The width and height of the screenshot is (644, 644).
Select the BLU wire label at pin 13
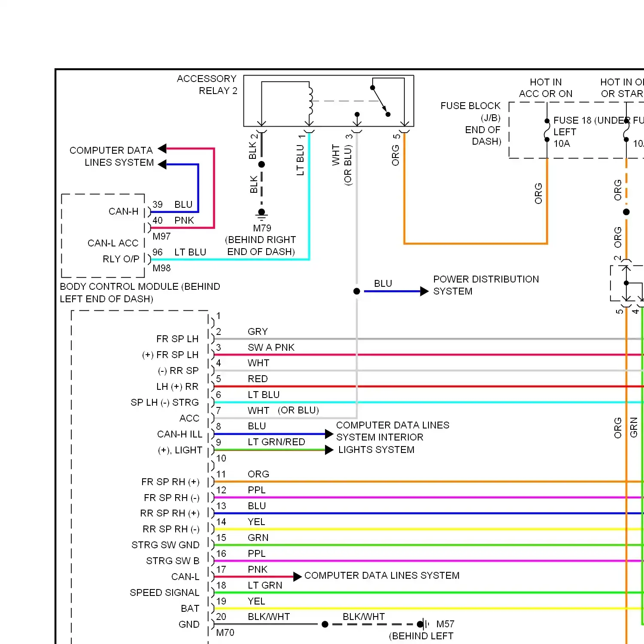pyautogui.click(x=257, y=506)
